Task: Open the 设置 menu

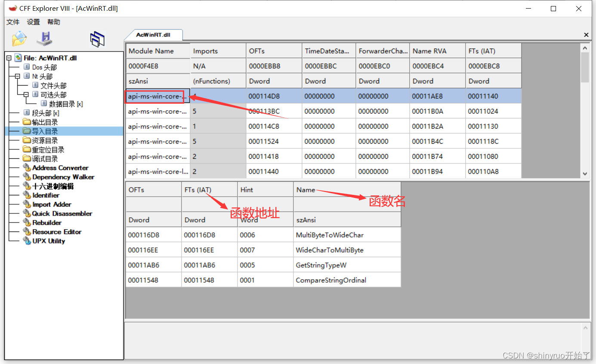Action: coord(33,22)
